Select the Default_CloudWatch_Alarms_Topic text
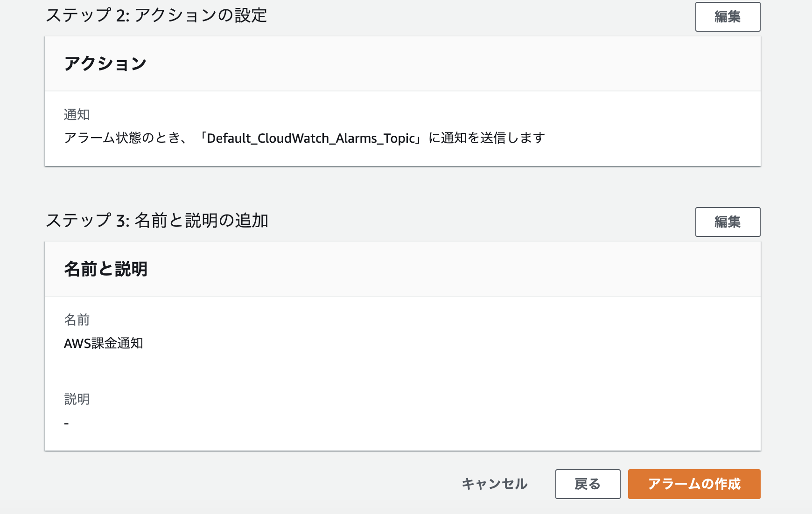 point(312,137)
